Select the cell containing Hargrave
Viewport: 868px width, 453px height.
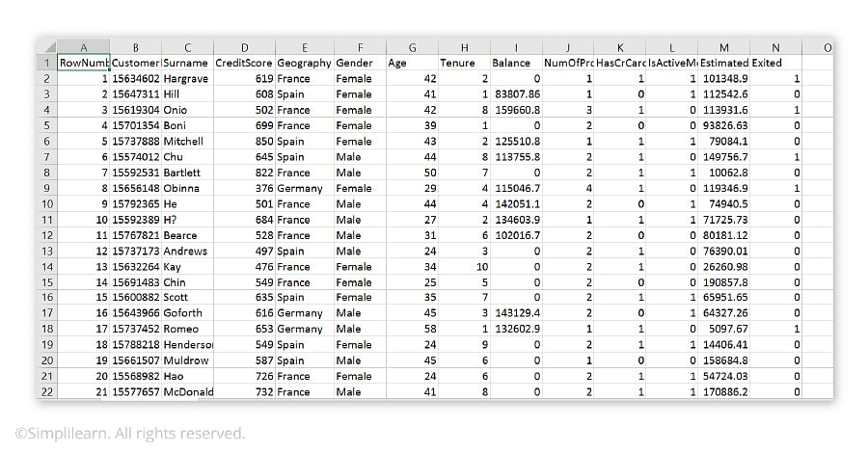point(186,78)
